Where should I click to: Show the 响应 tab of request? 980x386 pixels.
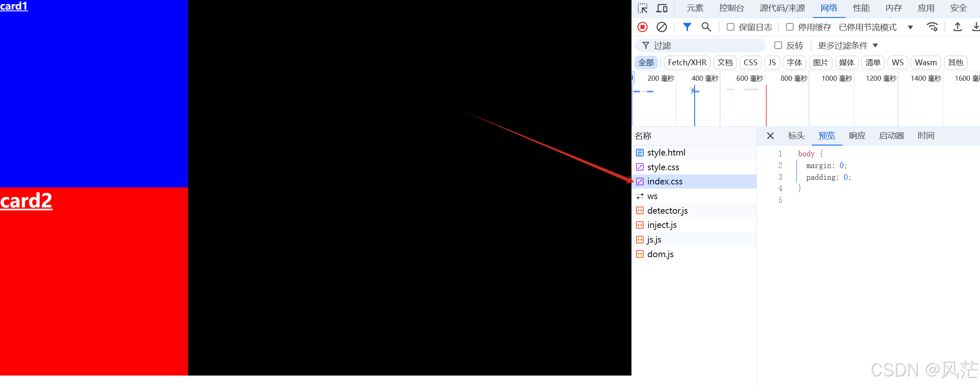coord(857,135)
